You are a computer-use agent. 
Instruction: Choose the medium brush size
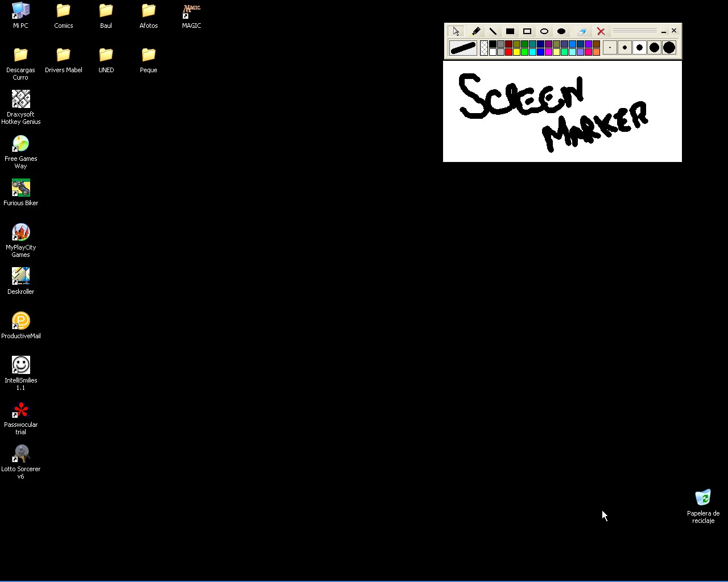point(639,48)
